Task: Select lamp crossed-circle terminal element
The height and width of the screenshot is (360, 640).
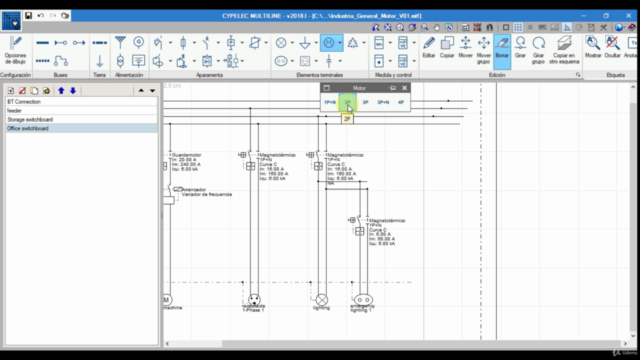Action: point(281,43)
